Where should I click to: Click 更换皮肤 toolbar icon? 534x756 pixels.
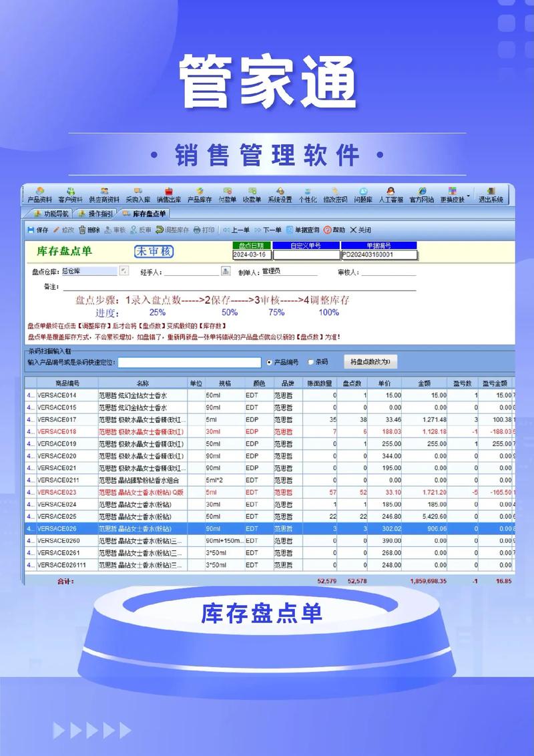(452, 195)
